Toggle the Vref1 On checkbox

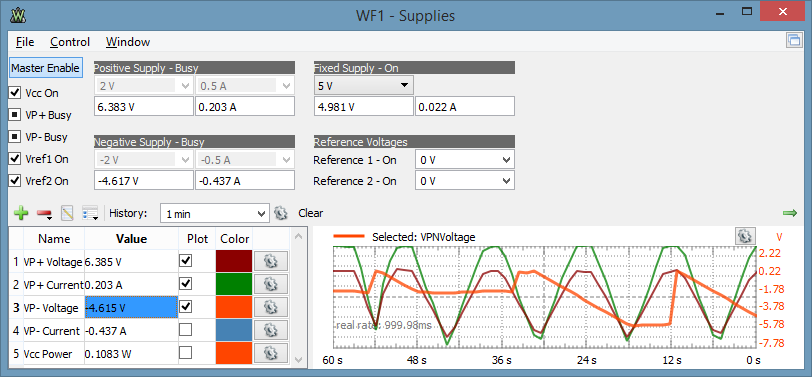[15, 159]
